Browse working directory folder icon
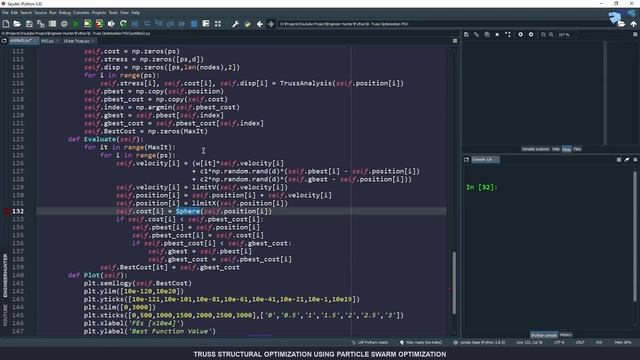The width and height of the screenshot is (640, 360). [621, 24]
